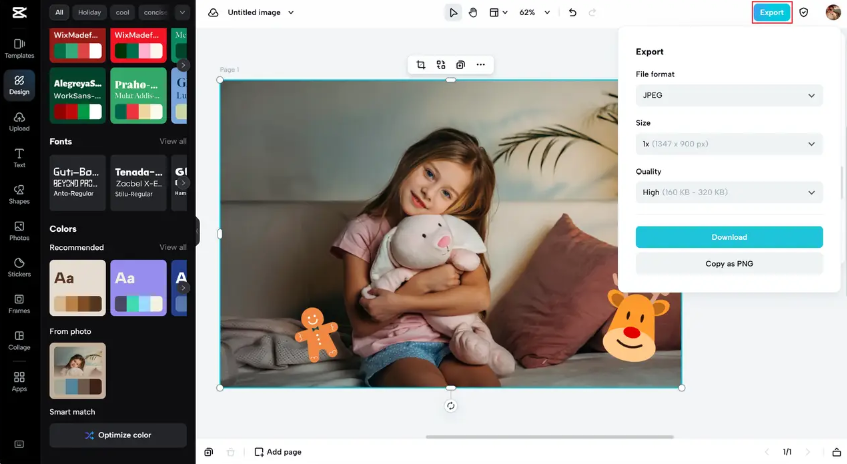This screenshot has width=847, height=464.
Task: Open the Apps panel
Action: click(19, 381)
